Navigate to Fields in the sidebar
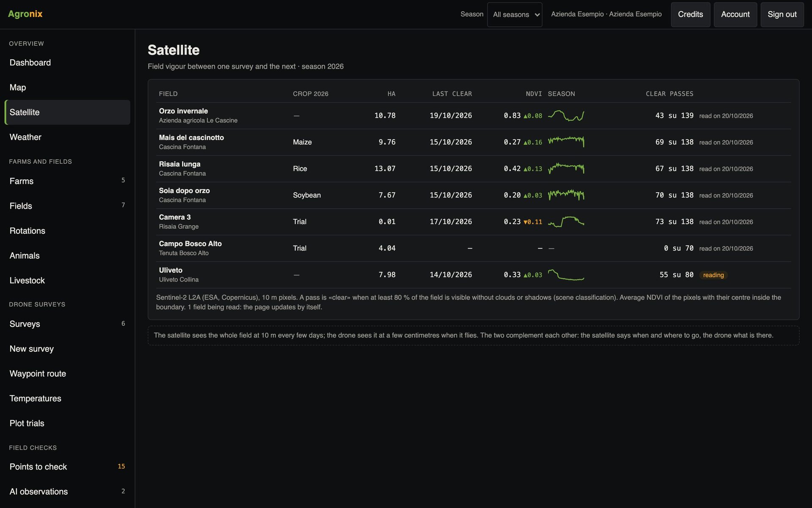This screenshot has width=812, height=508. (x=67, y=206)
